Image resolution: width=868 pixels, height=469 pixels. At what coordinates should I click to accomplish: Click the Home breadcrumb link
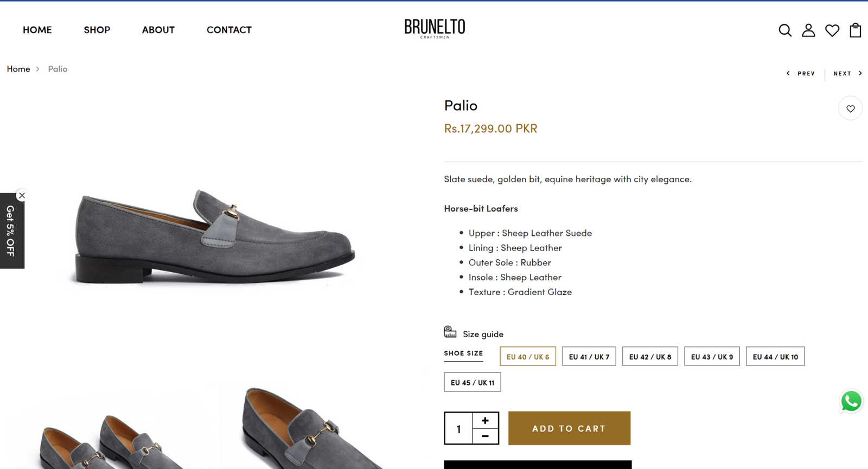[x=18, y=69]
